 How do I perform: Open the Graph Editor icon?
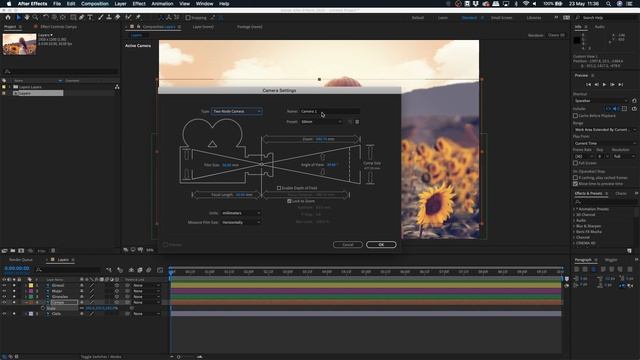(x=160, y=270)
